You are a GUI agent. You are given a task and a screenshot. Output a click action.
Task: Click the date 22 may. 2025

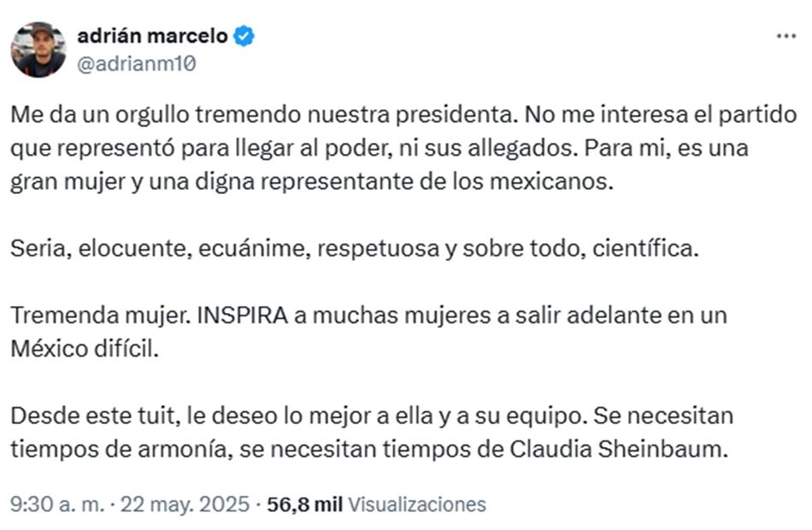point(185,504)
